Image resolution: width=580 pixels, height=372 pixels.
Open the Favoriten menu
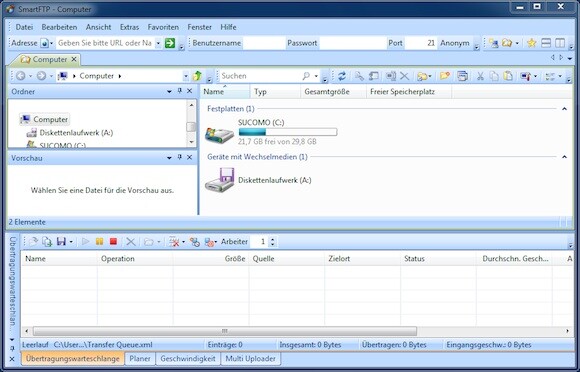pos(163,27)
